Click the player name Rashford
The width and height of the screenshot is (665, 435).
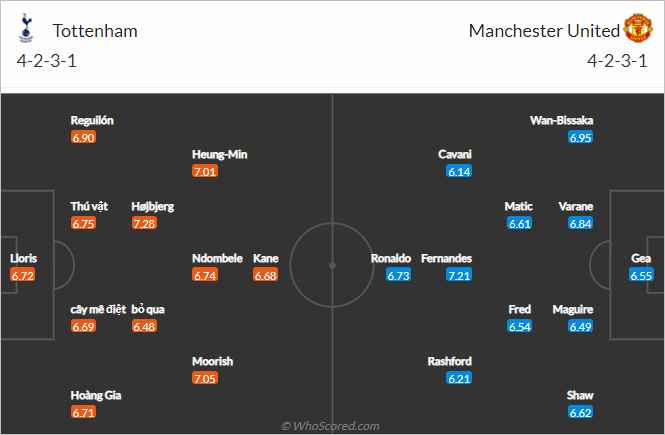coord(450,361)
